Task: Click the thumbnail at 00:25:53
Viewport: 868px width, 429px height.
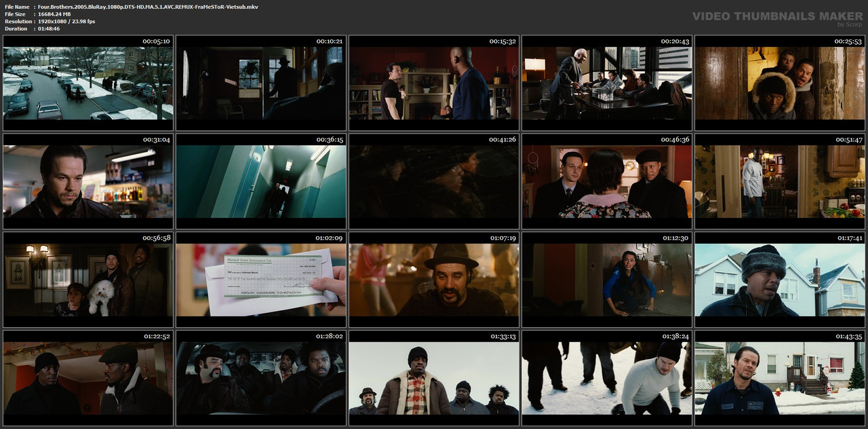Action: click(x=780, y=83)
